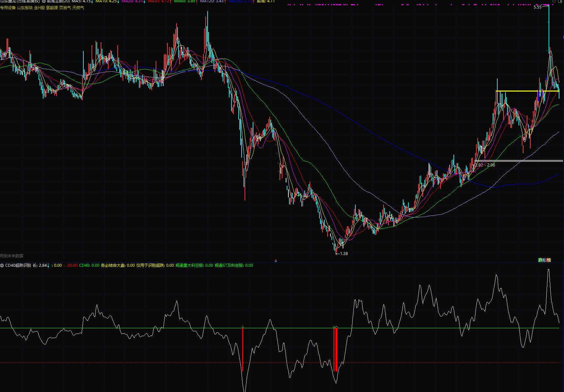Open the 氢能源 concept tag
The width and height of the screenshot is (564, 392).
[52, 8]
